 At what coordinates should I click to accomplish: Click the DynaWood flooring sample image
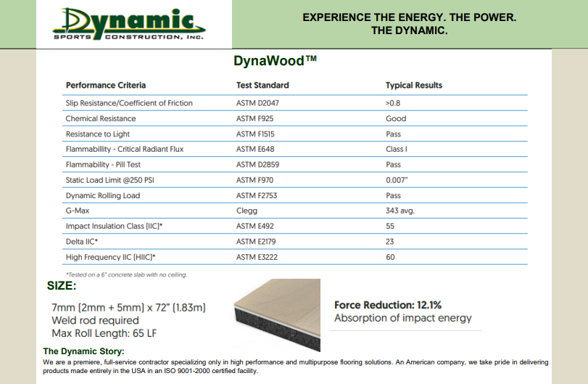click(x=277, y=315)
